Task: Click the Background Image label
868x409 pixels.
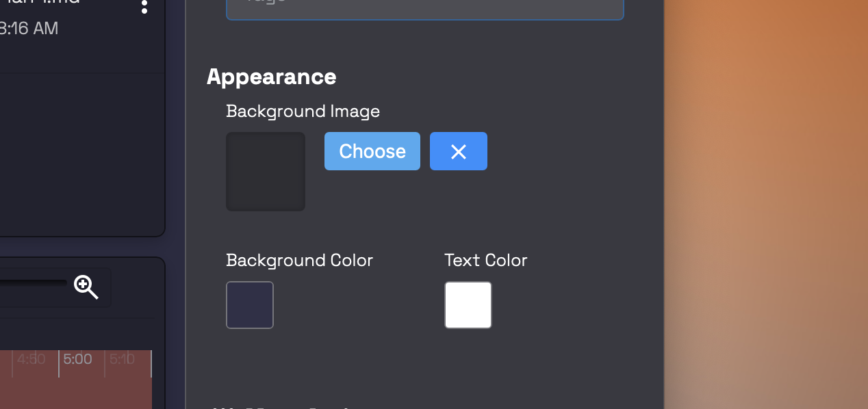Action: (x=303, y=111)
